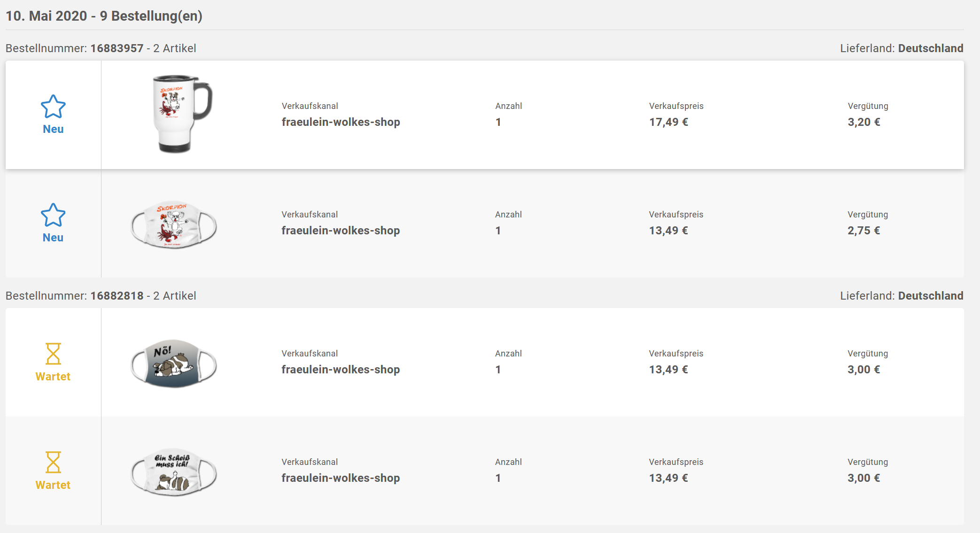
Task: Click the Neu star icon for Skorpion mask
Action: tap(53, 215)
